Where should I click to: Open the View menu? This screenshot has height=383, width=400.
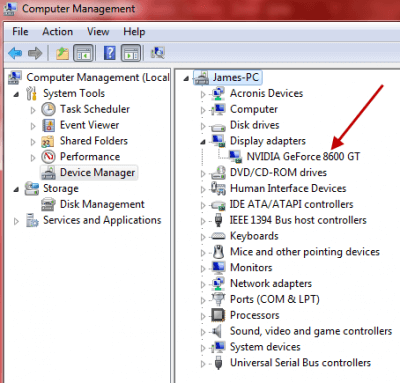pyautogui.click(x=98, y=32)
